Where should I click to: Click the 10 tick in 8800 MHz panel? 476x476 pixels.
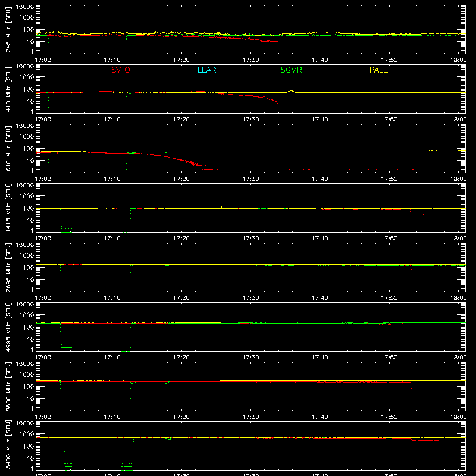31,399
